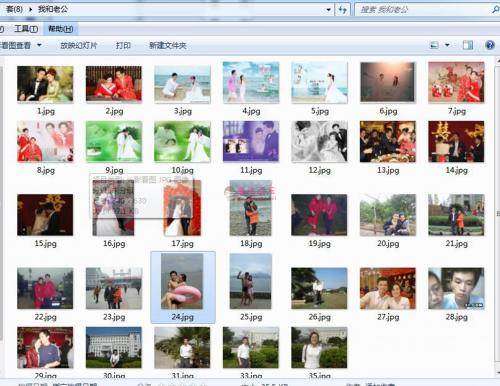Select thumbnail 16.jpg
The width and height of the screenshot is (500, 386).
click(x=113, y=208)
